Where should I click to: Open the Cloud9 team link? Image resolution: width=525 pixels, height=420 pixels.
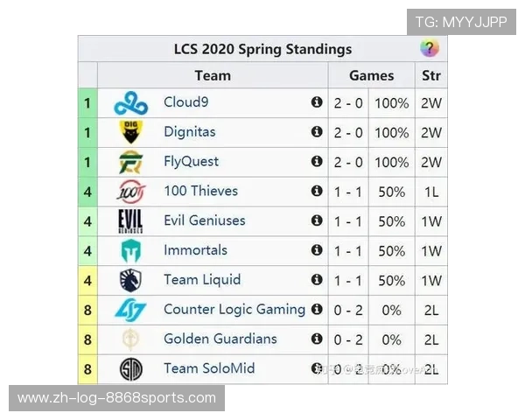[x=185, y=102]
